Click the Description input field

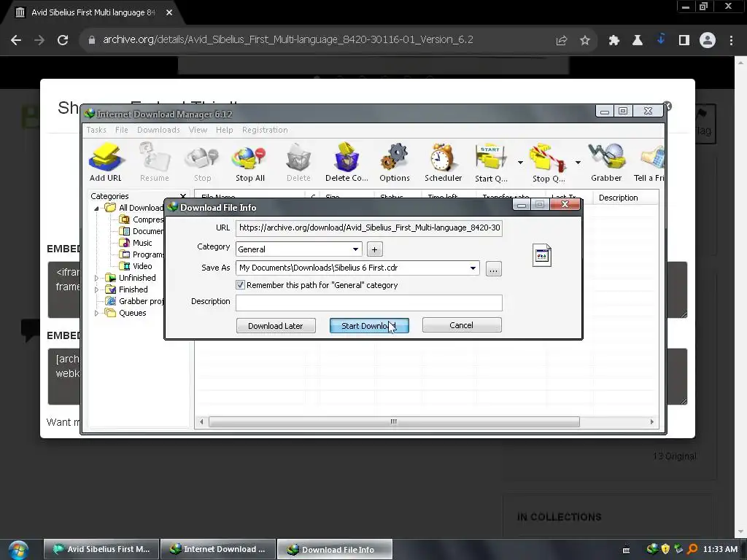pyautogui.click(x=368, y=303)
